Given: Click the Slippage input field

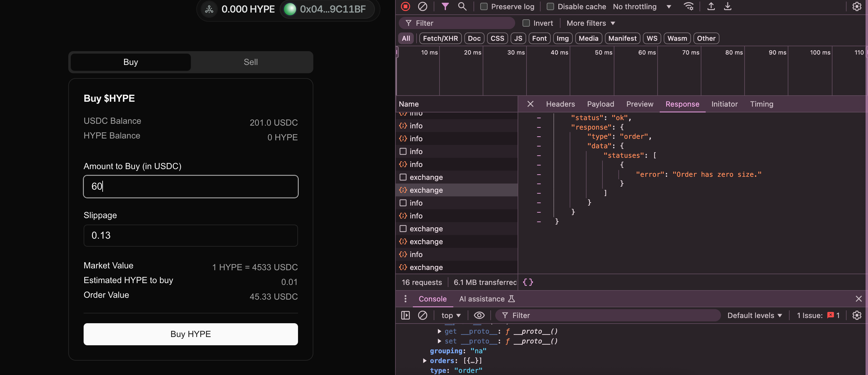Looking at the screenshot, I should 191,235.
